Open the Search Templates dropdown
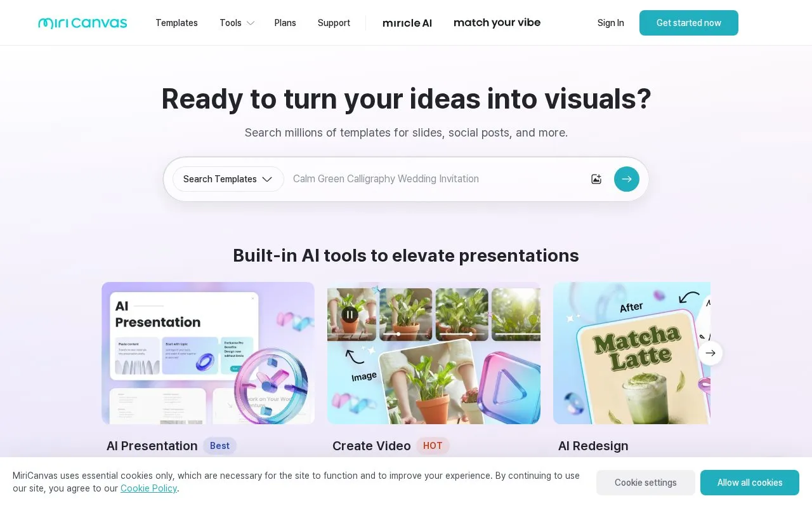812x508 pixels. tap(228, 179)
